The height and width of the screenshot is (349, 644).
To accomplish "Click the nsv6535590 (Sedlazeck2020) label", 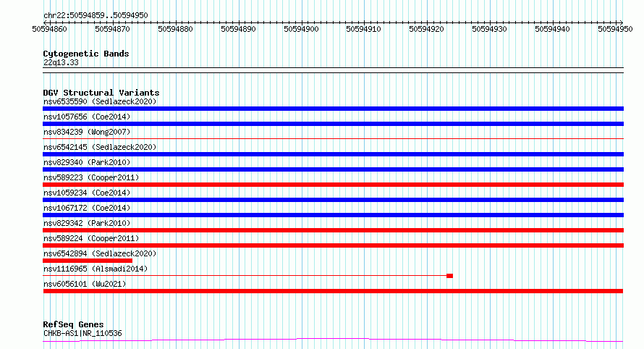I will [x=100, y=101].
